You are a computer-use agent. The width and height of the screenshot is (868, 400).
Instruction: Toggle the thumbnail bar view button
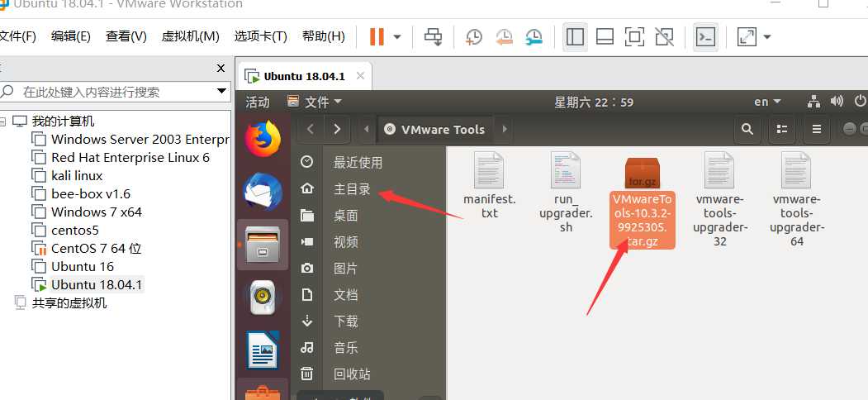pos(605,37)
